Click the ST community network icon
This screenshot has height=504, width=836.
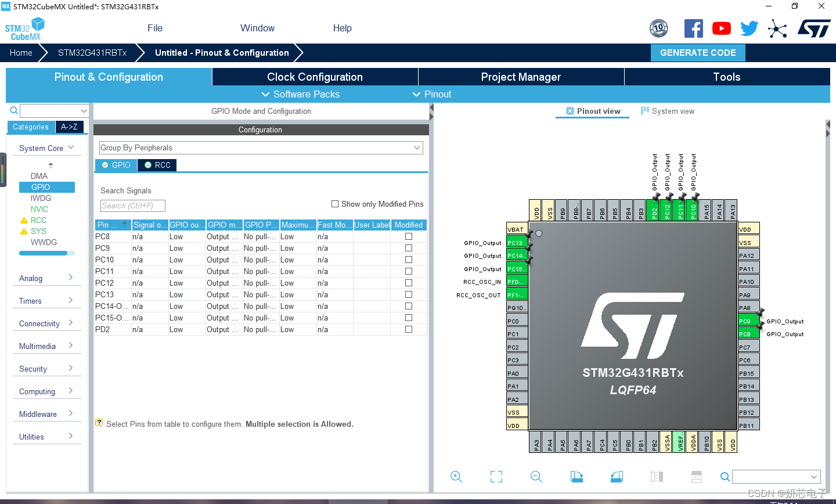pyautogui.click(x=777, y=28)
